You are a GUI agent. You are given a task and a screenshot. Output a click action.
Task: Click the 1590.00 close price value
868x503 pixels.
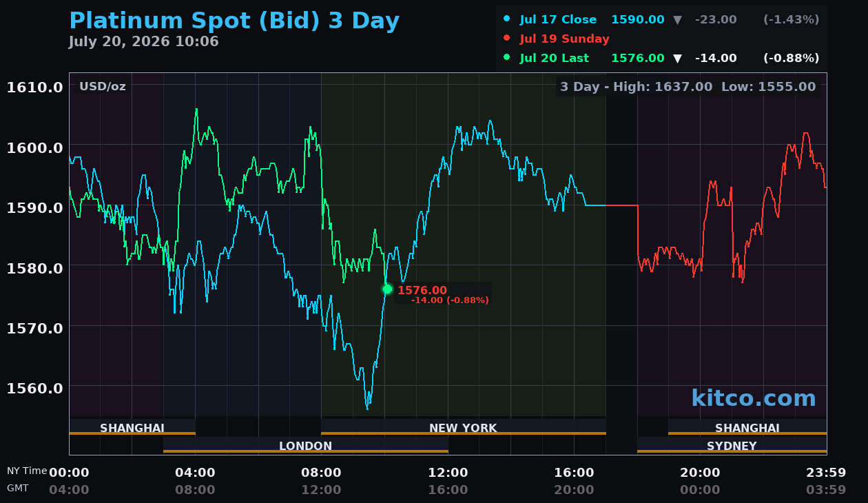tap(638, 19)
